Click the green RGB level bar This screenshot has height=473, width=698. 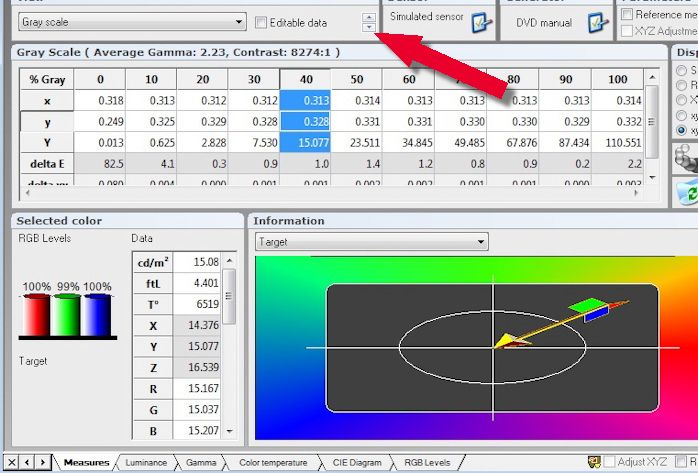[x=67, y=315]
